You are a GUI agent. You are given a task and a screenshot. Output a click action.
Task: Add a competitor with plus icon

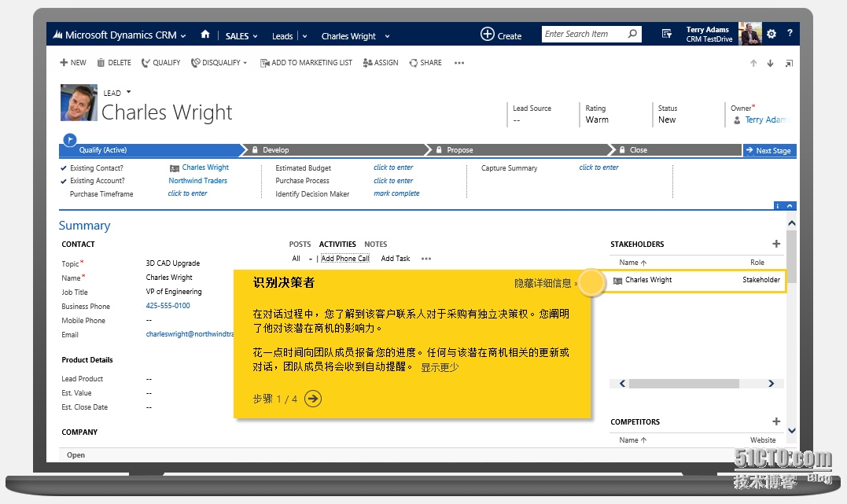click(x=776, y=421)
